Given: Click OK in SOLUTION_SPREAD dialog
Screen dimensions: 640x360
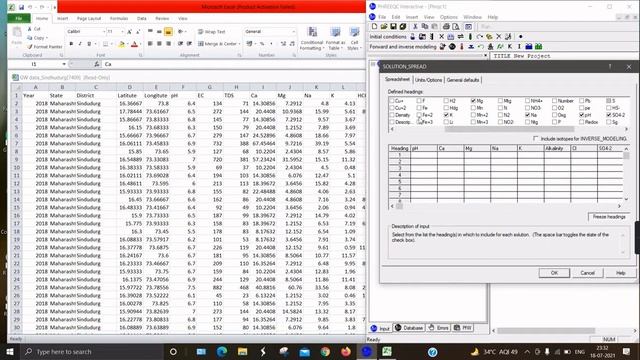Looking at the screenshot, I should (x=554, y=273).
